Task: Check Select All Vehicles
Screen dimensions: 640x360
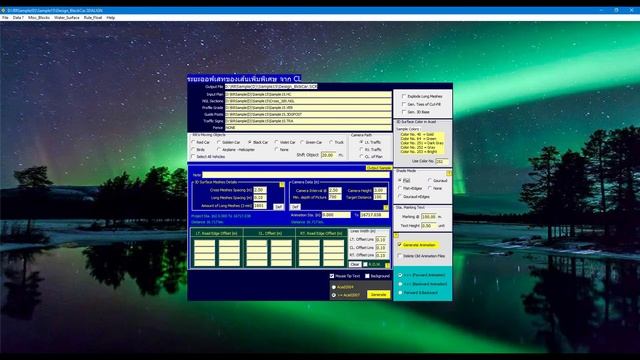Action: 193,157
